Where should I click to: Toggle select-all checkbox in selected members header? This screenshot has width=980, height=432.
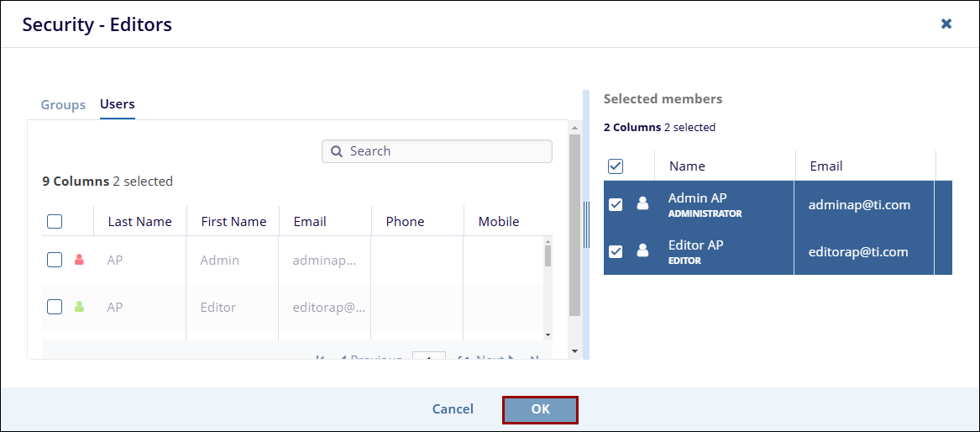[x=616, y=166]
